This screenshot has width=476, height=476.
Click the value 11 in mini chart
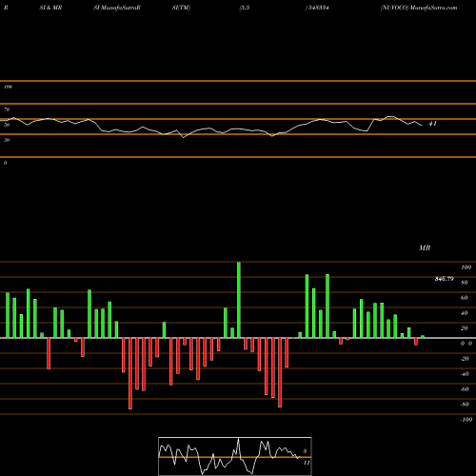(x=307, y=463)
